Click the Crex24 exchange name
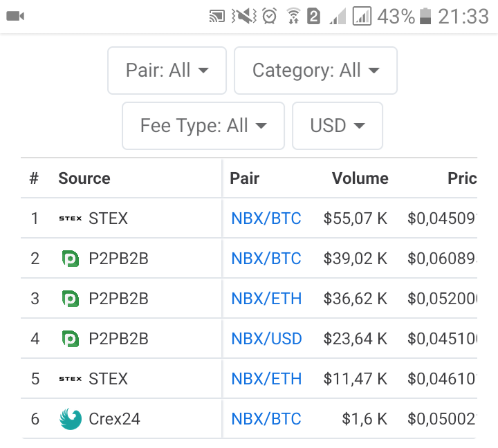 114,419
